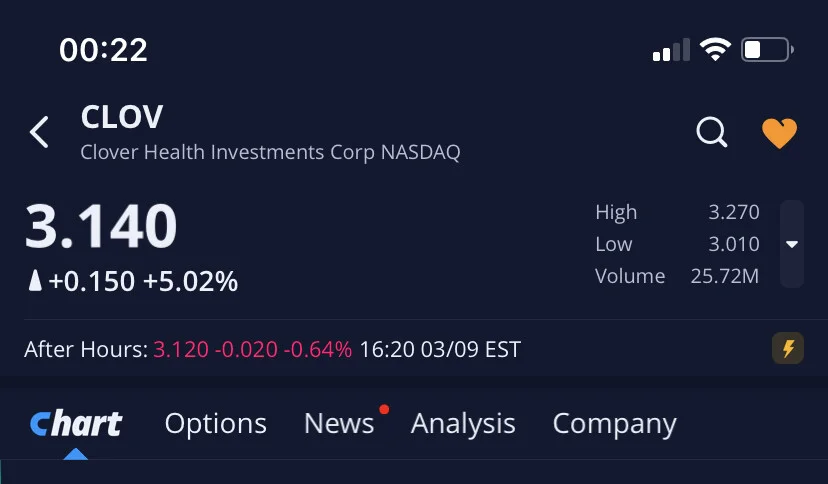Tap the Wi-Fi status icon
Screen dimensions: 828x484
(715, 50)
